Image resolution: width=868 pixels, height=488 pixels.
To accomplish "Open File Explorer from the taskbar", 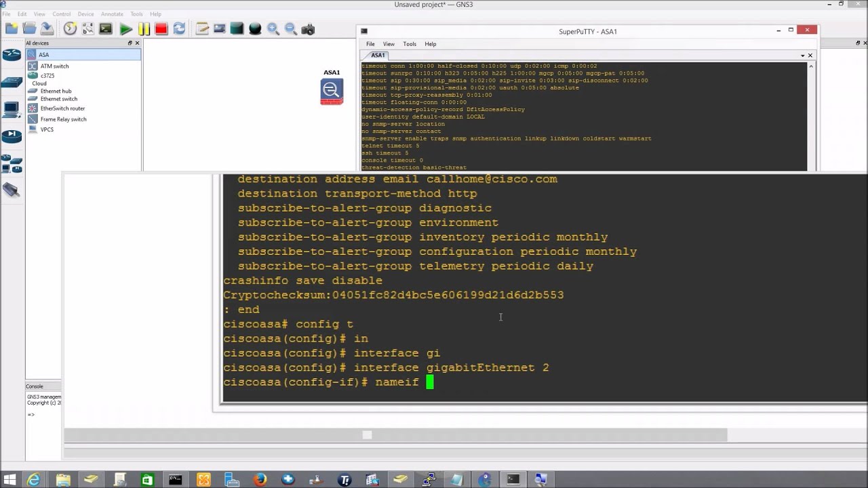I will (x=63, y=480).
